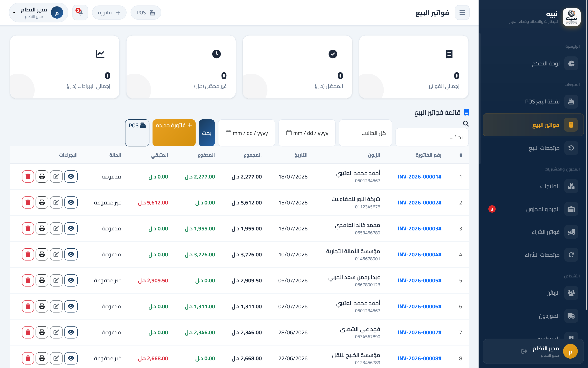View invoice INV-2026-00001 with eye icon
The width and height of the screenshot is (588, 368).
(71, 176)
